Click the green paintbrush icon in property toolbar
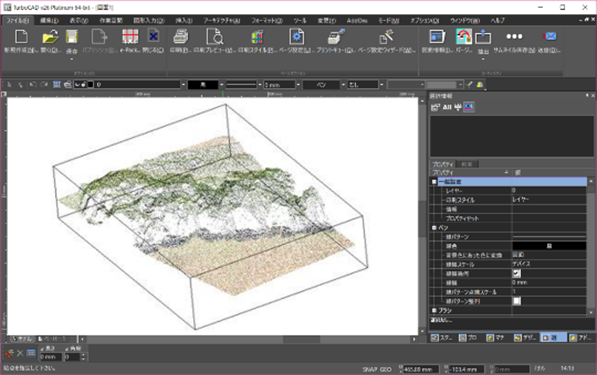The width and height of the screenshot is (597, 375). tap(469, 85)
